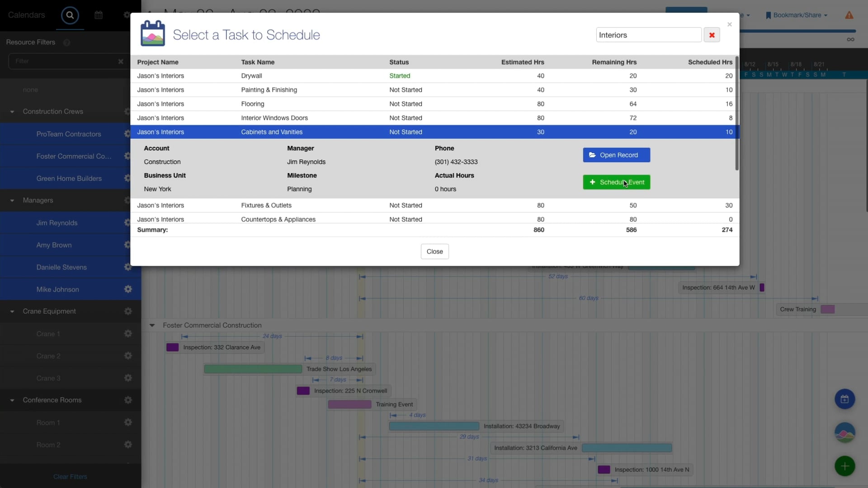
Task: Click the warning triangle alert icon
Action: tap(849, 15)
